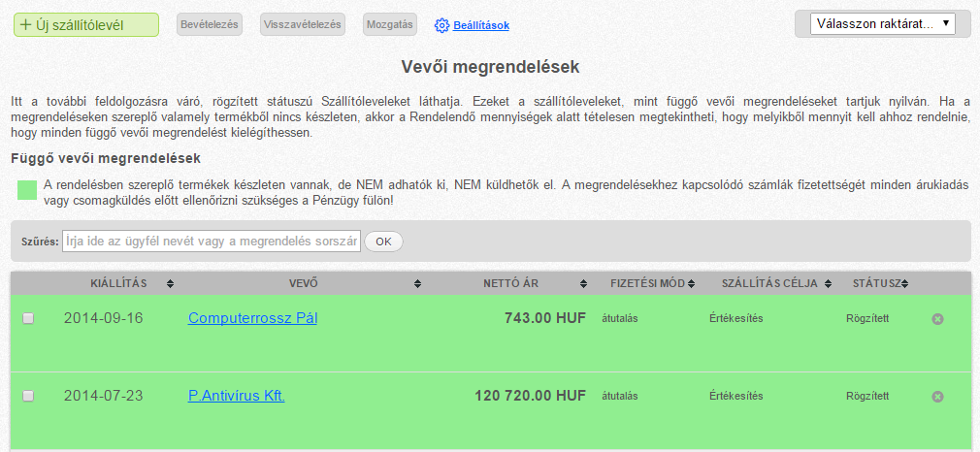Open the Bevételezés tab button
The image size is (980, 452).
pos(210,25)
